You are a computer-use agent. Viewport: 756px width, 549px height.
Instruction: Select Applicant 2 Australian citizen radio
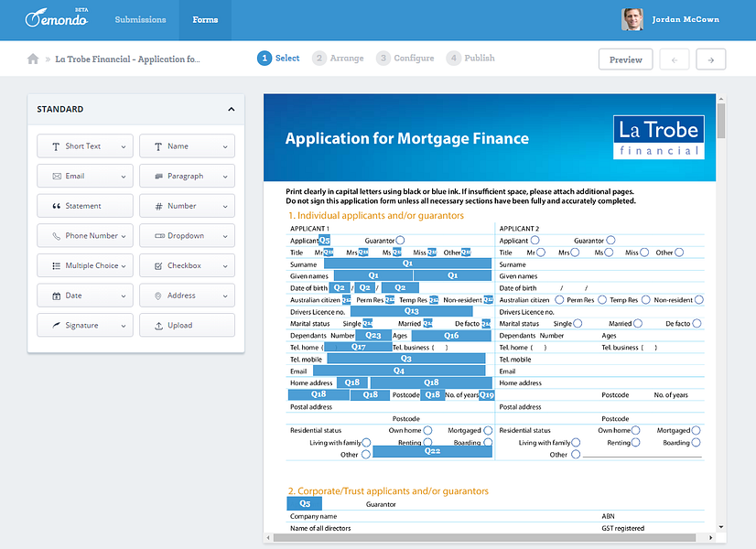pos(559,300)
